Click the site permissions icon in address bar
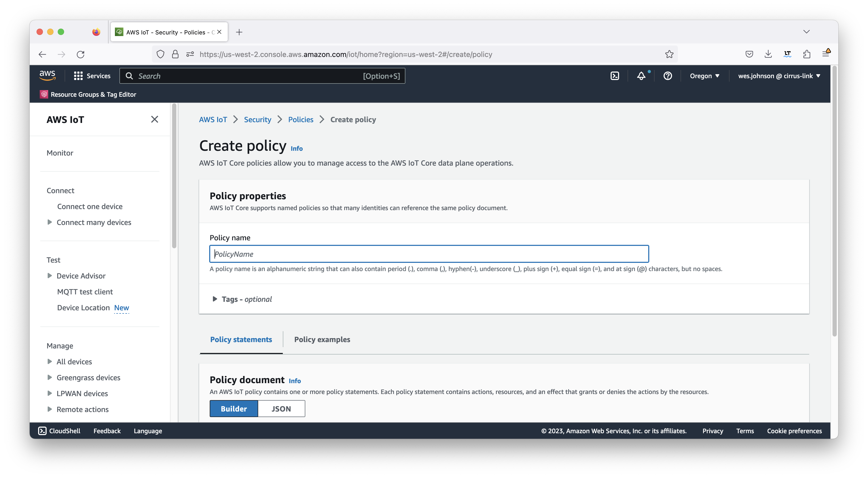Viewport: 868px width, 478px height. pyautogui.click(x=190, y=54)
